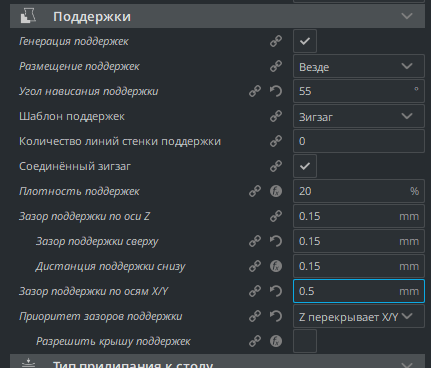This screenshot has height=368, width=431.
Task: Click link icon for Размещение поддержек
Action: click(276, 66)
